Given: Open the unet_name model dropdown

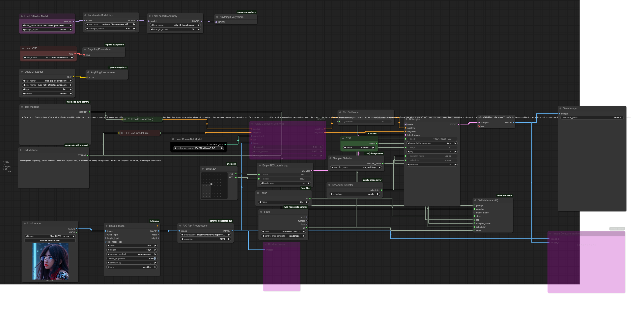Looking at the screenshot, I should tap(47, 25).
